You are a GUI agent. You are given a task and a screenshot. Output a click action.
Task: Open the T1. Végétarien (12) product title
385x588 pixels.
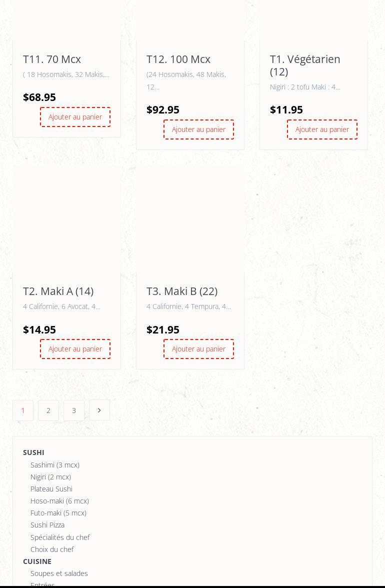[305, 65]
